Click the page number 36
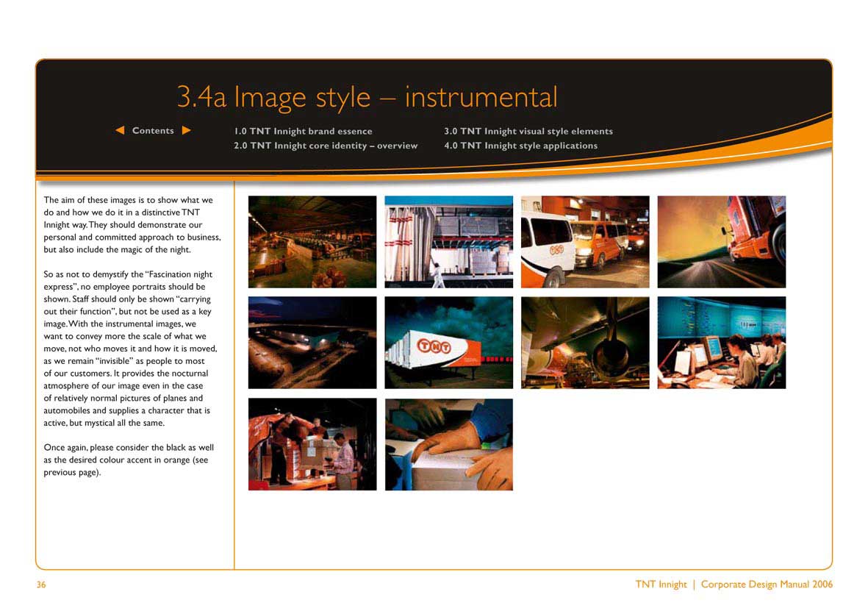 pyautogui.click(x=40, y=585)
